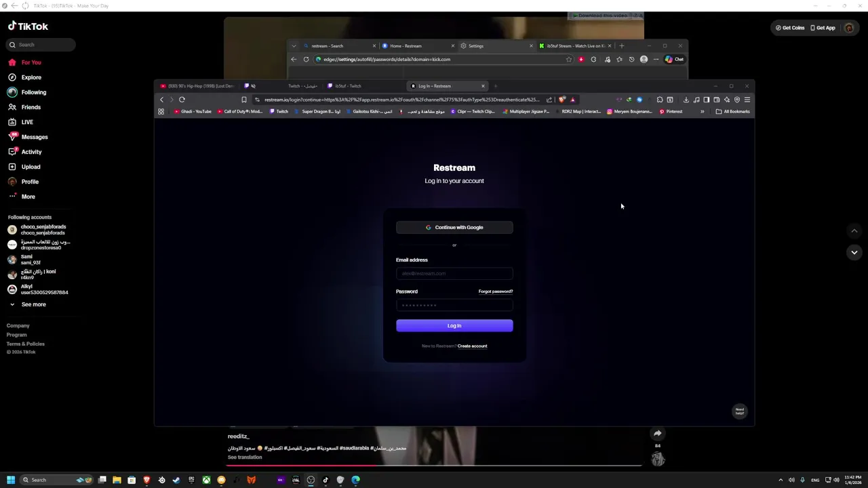Viewport: 868px width, 488px height.
Task: Click the Password field
Action: click(454, 305)
